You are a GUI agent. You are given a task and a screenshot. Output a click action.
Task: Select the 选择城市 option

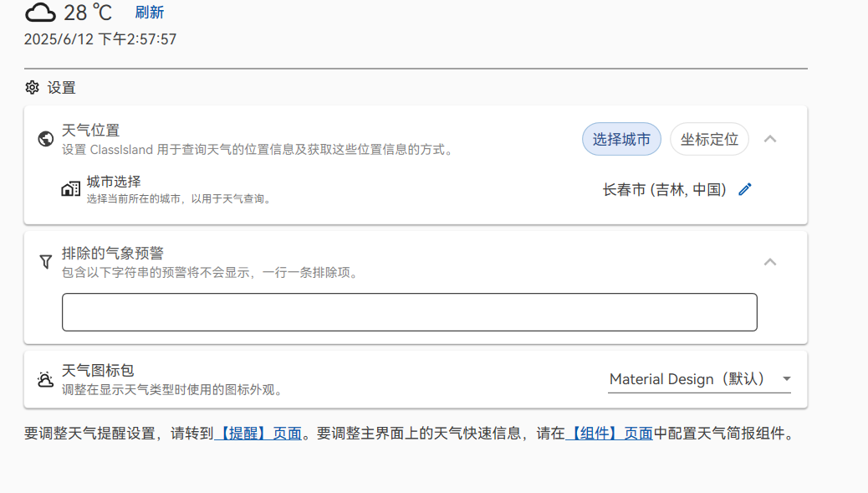pos(621,139)
